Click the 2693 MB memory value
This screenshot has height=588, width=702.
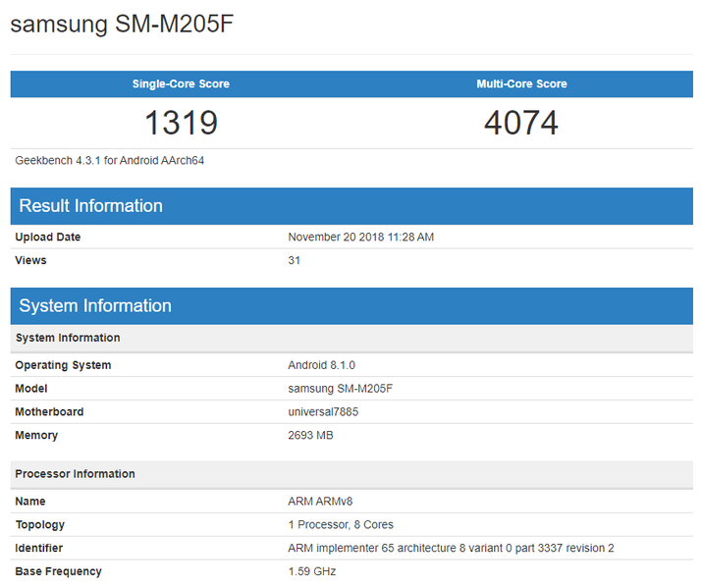click(310, 436)
